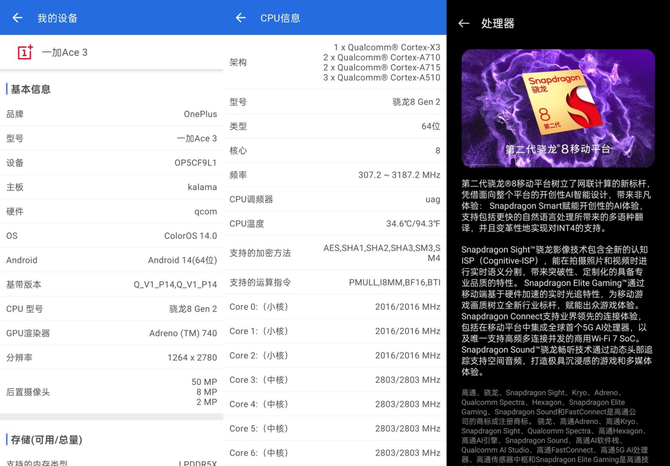Tap back arrow in 处理器 screen
670x466 pixels.
click(464, 23)
